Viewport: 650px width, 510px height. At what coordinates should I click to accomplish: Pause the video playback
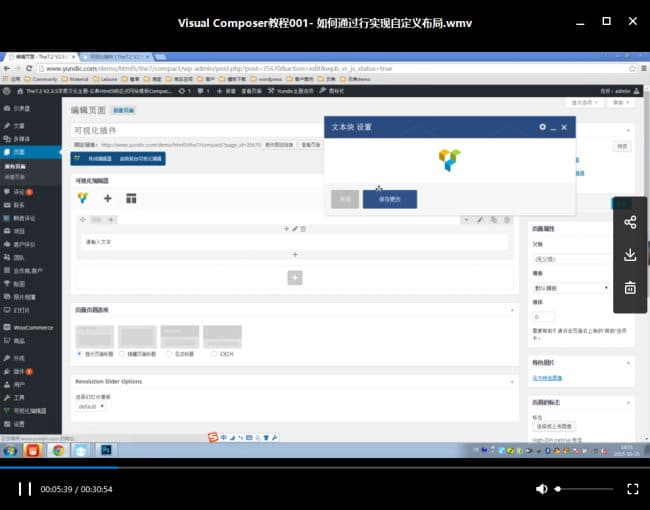[25, 489]
